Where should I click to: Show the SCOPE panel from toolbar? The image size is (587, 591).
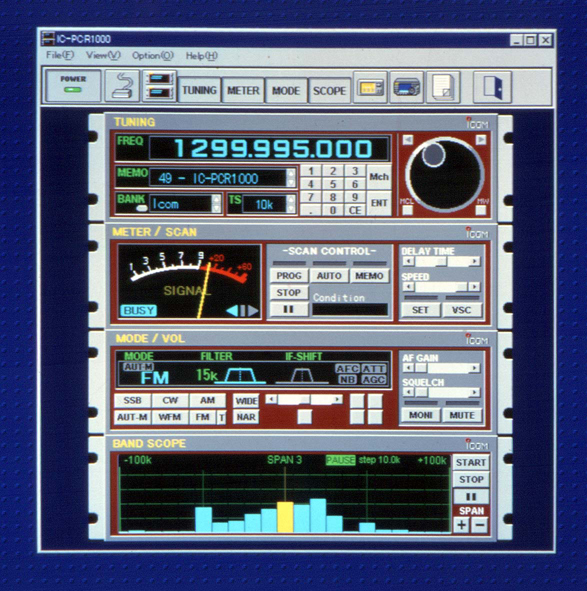click(x=329, y=90)
